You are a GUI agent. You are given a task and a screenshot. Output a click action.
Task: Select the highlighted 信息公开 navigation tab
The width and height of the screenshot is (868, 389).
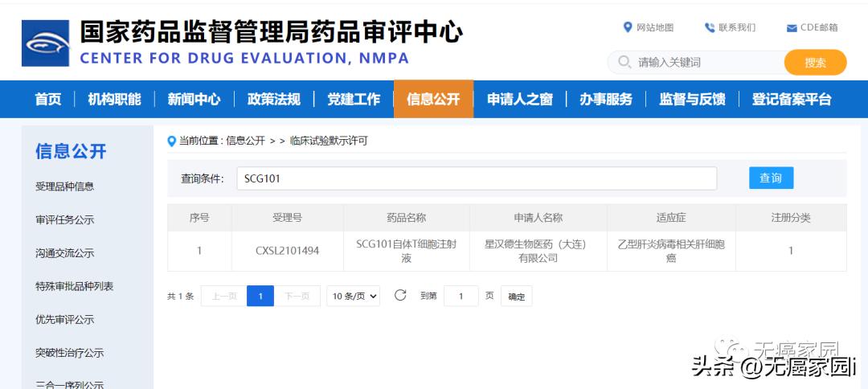(433, 100)
